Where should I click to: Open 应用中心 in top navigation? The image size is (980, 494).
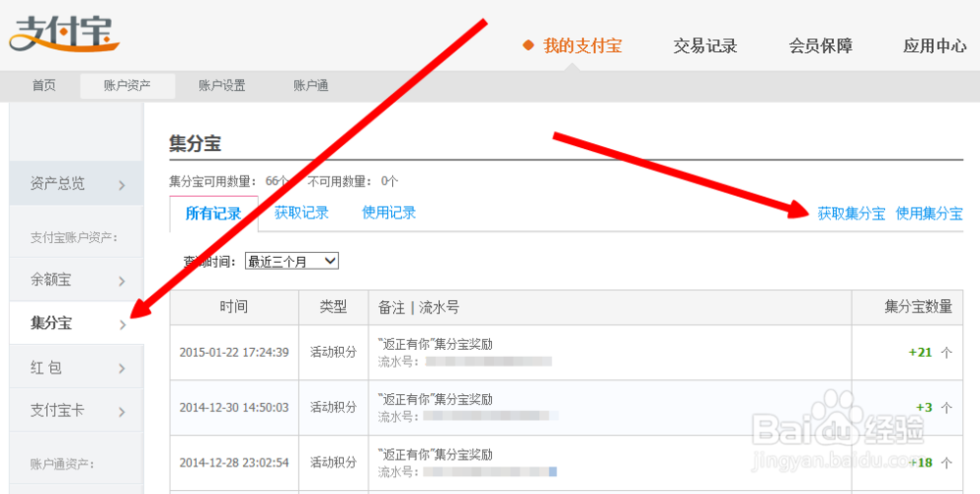click(x=935, y=46)
